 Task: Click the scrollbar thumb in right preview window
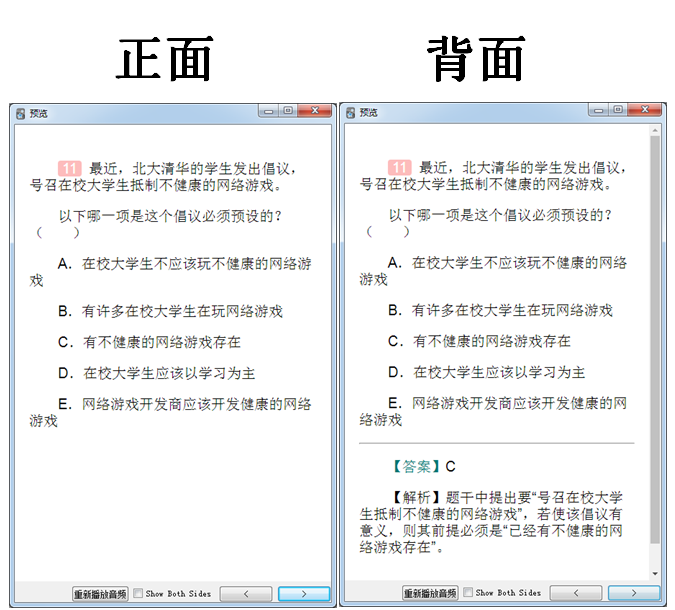point(655,340)
